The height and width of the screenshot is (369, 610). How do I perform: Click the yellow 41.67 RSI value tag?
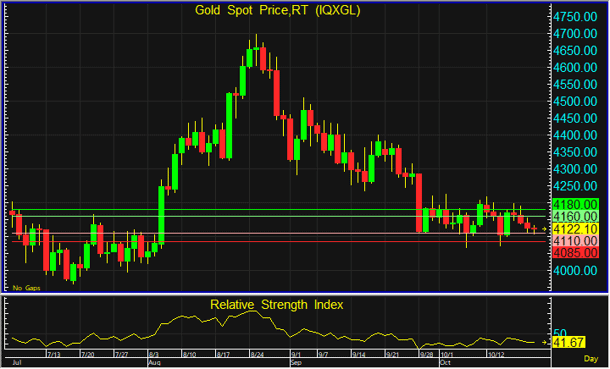[568, 343]
